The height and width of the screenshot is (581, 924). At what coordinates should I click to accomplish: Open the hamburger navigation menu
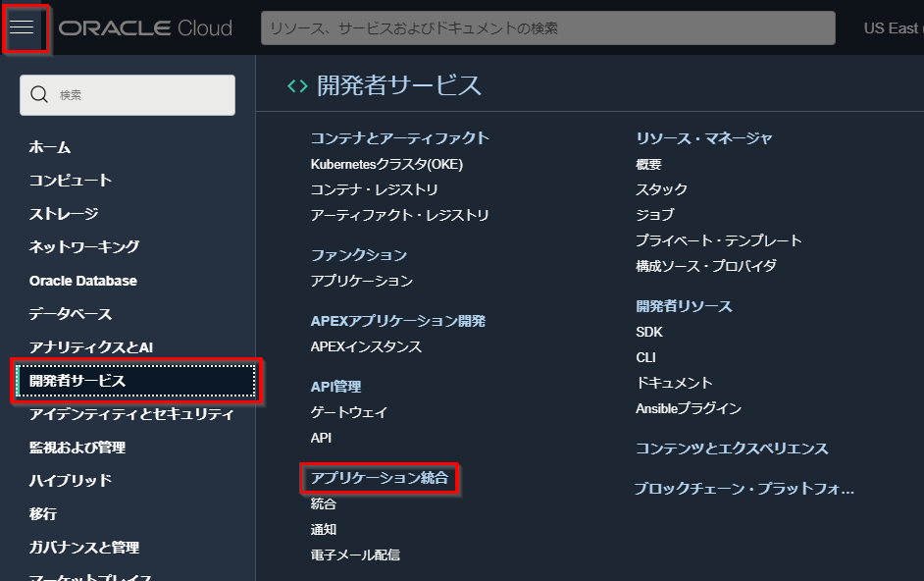[22, 27]
